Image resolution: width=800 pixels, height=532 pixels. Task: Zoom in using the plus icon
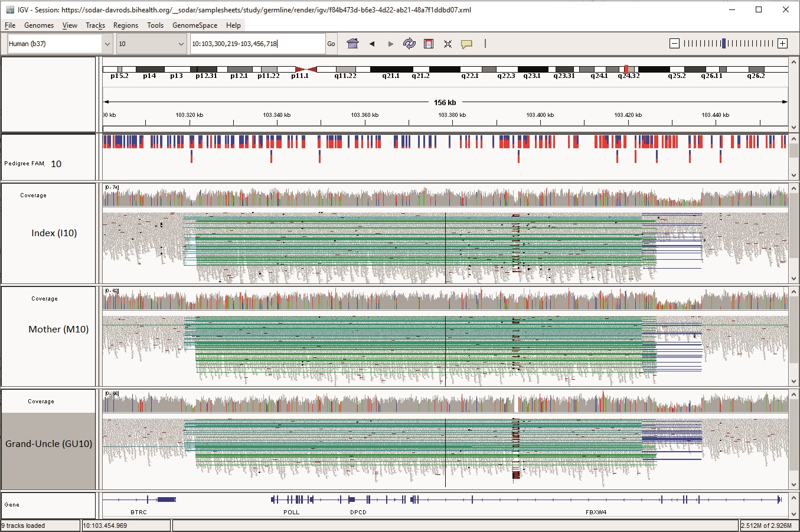[782, 44]
